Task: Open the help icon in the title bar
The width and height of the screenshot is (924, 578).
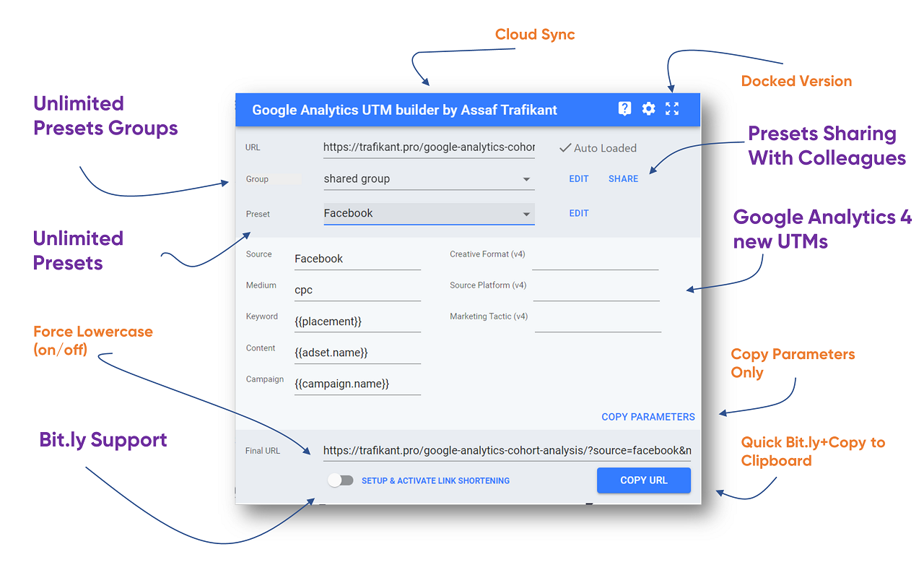Action: tap(624, 109)
